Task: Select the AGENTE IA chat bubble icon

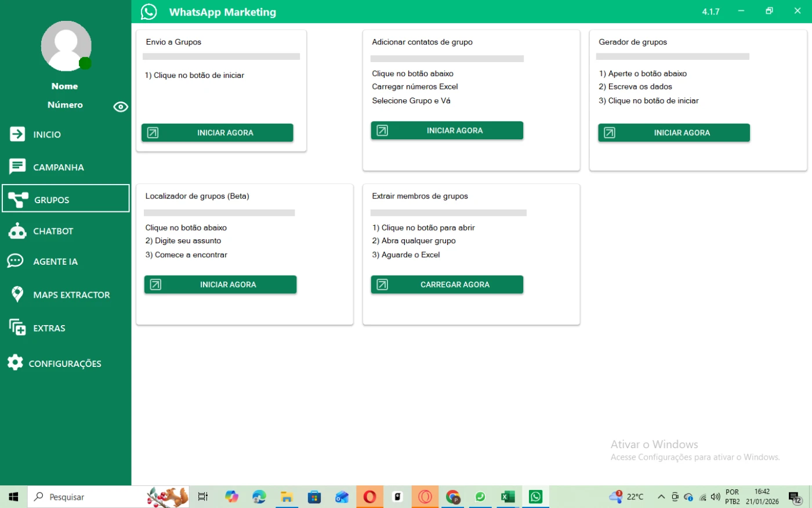Action: (16, 261)
